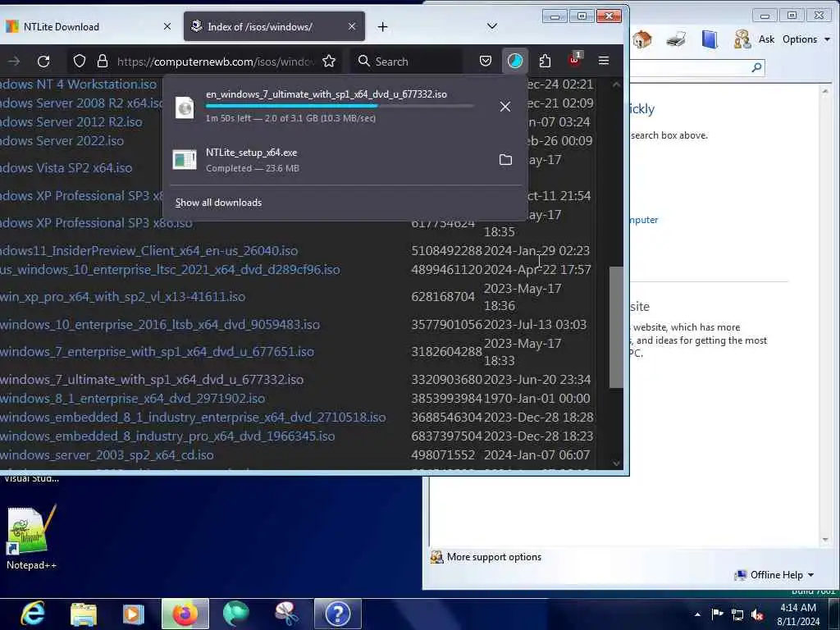
Task: Click the Help window search field
Action: [x=690, y=67]
